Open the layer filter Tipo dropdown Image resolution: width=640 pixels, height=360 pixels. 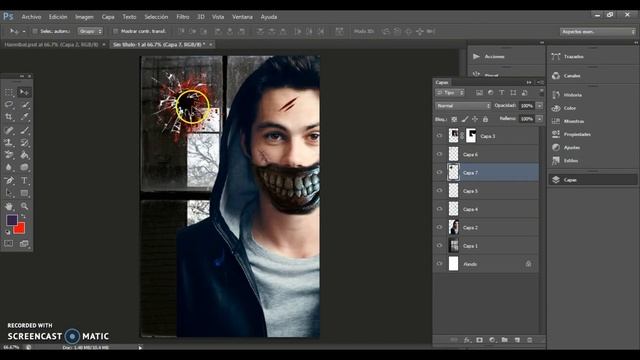[x=450, y=93]
